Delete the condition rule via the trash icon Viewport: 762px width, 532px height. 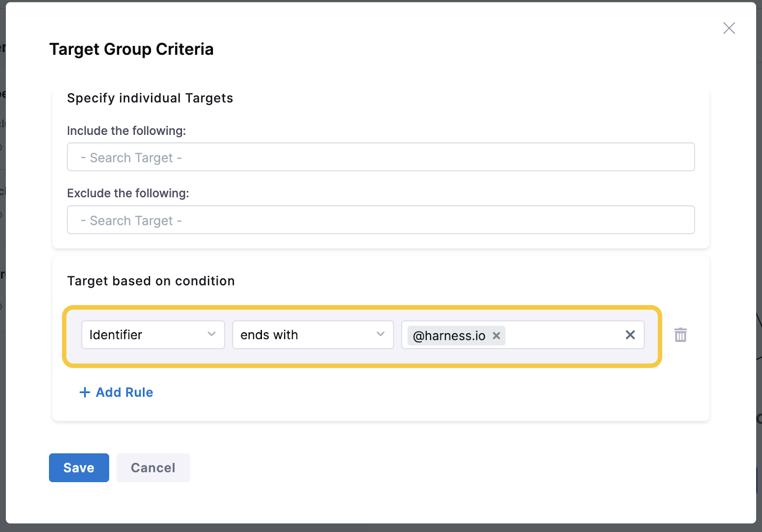click(x=681, y=335)
